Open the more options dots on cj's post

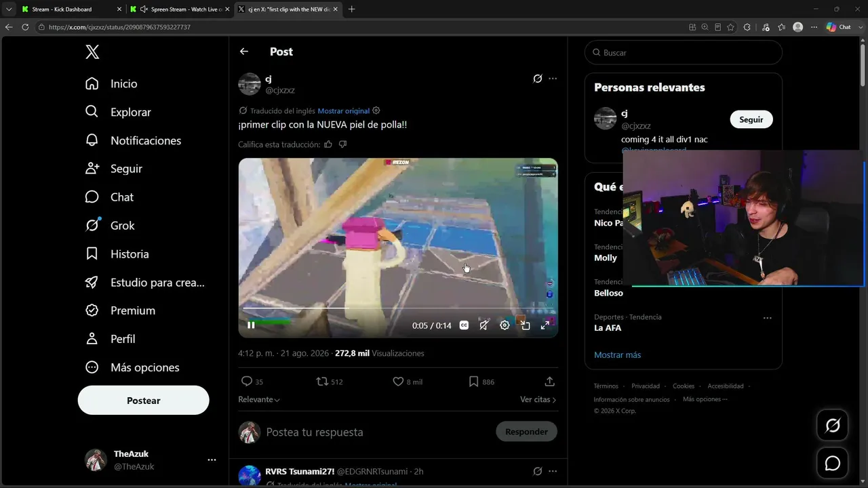[553, 79]
